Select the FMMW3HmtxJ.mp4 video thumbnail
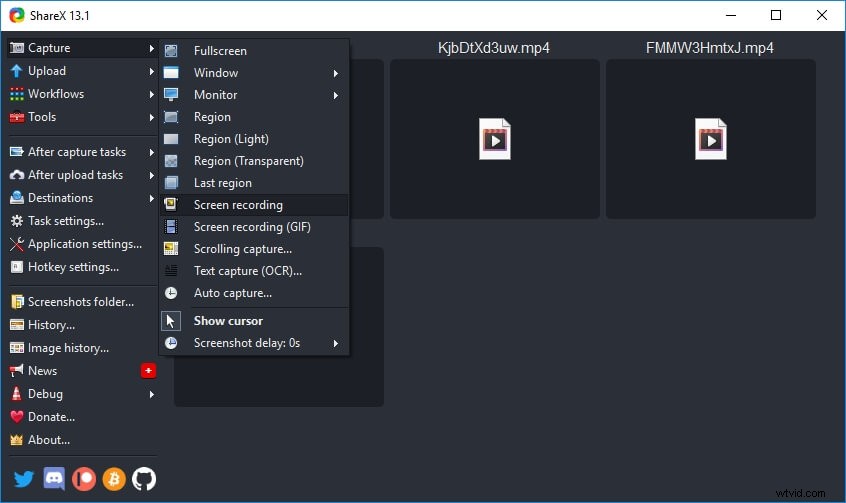This screenshot has height=503, width=846. click(710, 139)
